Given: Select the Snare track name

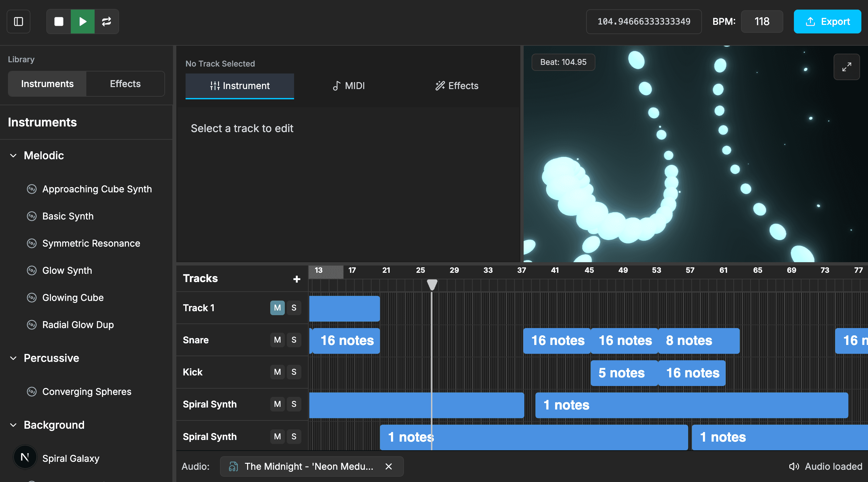Looking at the screenshot, I should pos(195,340).
